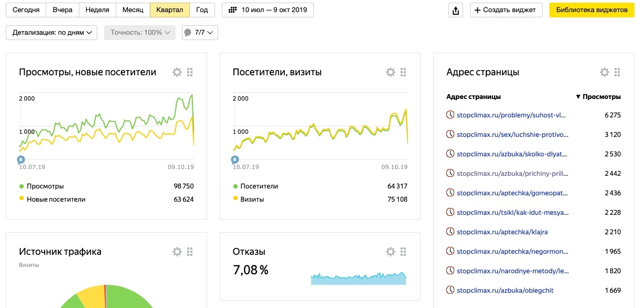Switch to the Год period tab

(x=202, y=10)
